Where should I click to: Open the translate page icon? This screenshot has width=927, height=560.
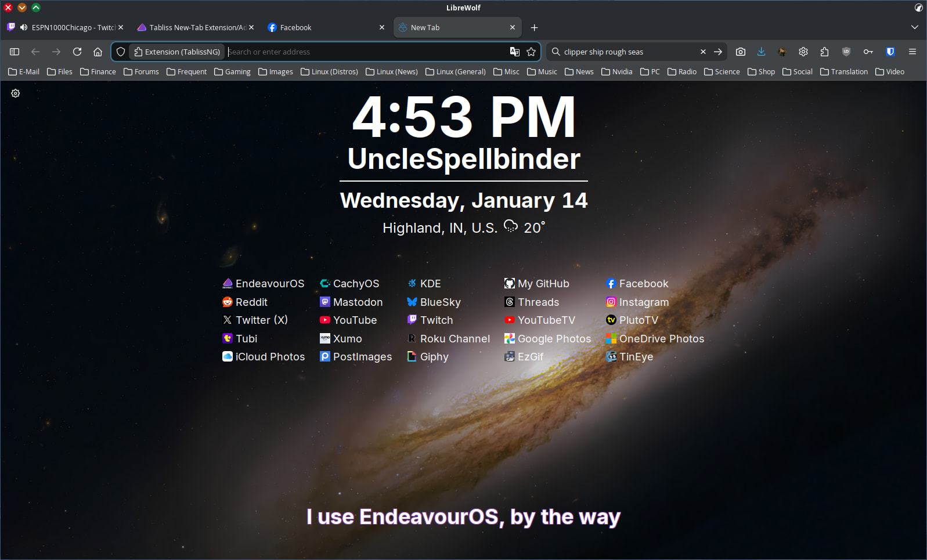(514, 52)
